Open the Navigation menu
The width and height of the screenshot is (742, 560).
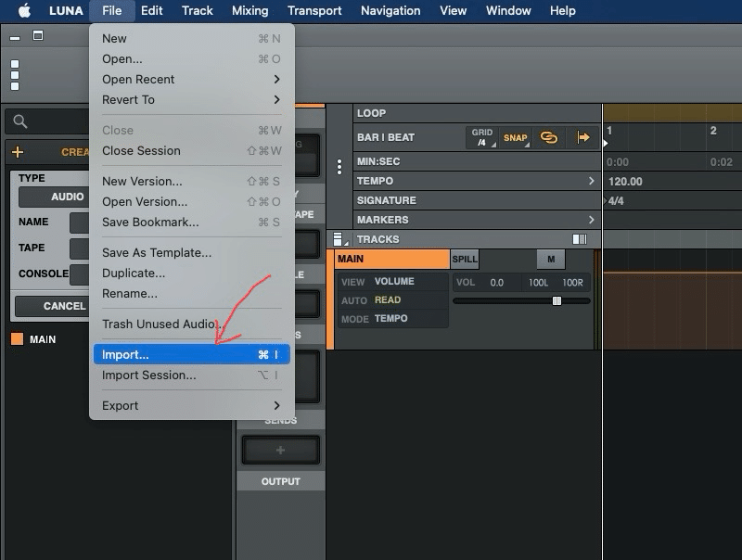point(390,10)
